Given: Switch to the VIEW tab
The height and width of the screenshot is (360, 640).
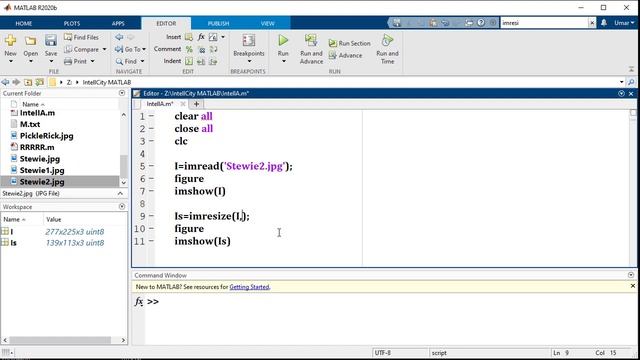Looking at the screenshot, I should pos(268,23).
